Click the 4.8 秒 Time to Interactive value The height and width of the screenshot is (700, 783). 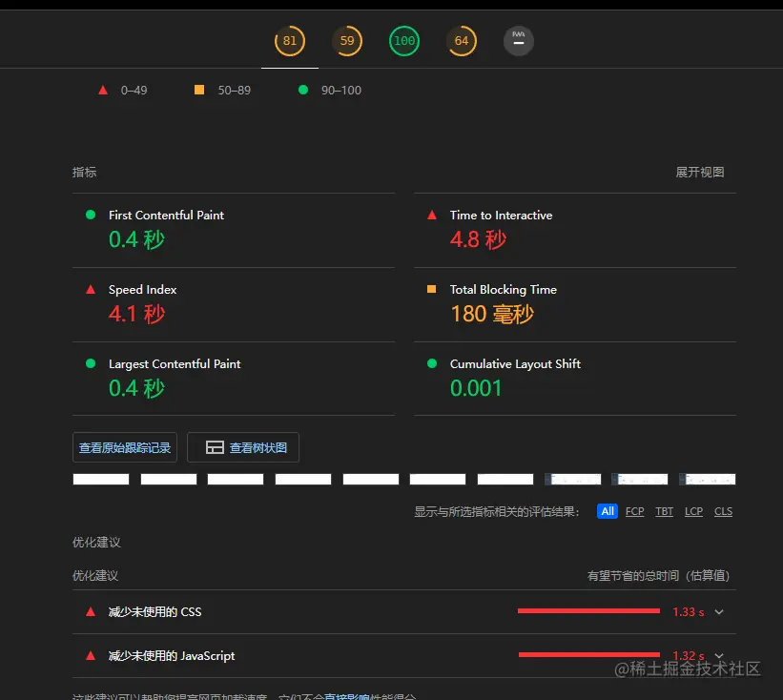pos(478,239)
